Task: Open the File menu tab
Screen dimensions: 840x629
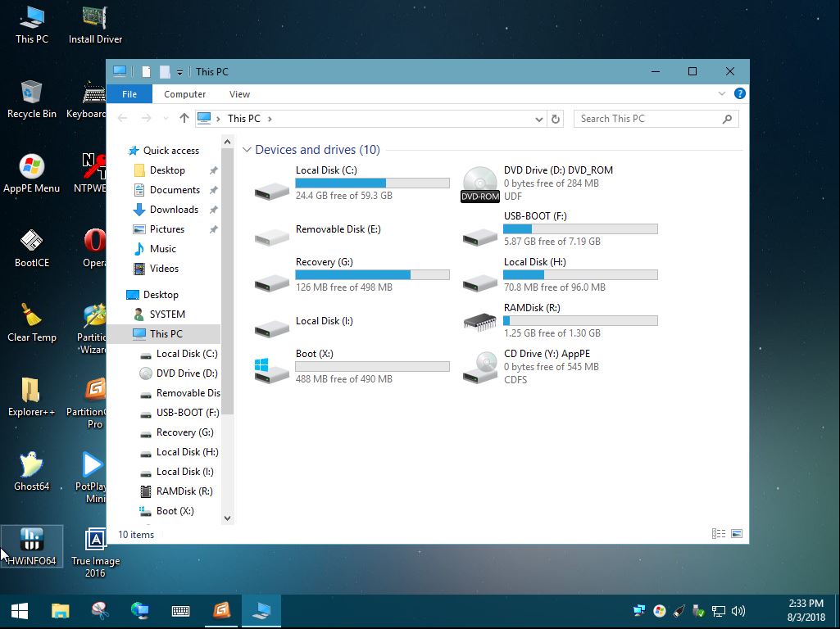Action: pyautogui.click(x=129, y=94)
